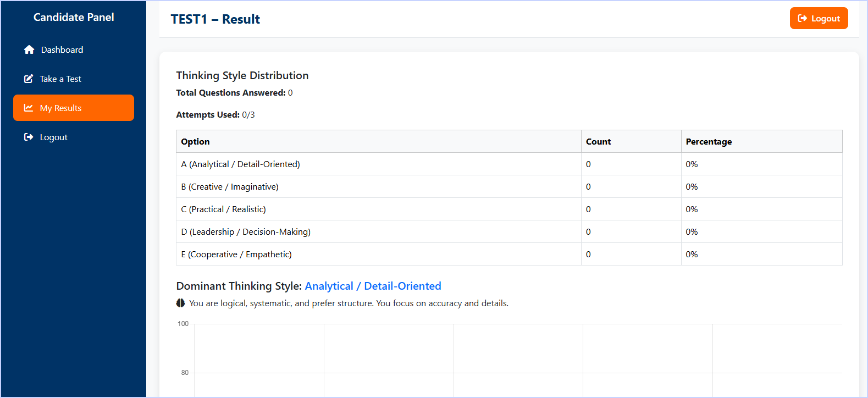
Task: Click the pencil edit icon for Take a Test
Action: tap(29, 79)
